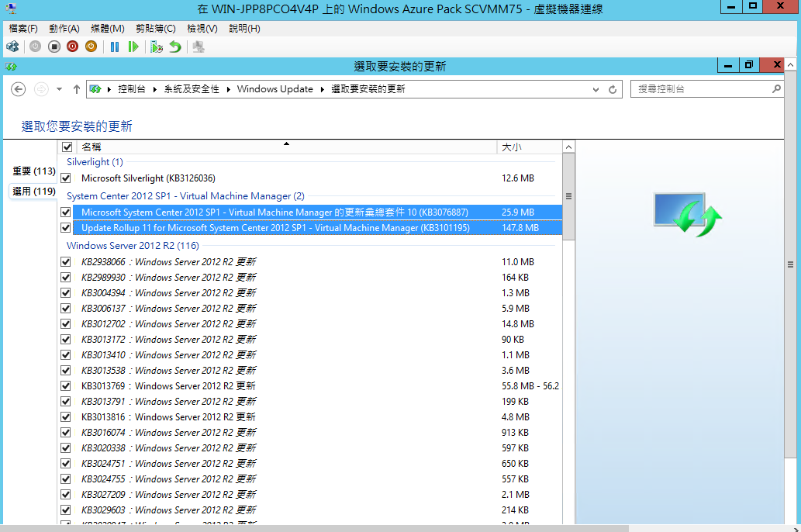Click the red Shut Down icon
This screenshot has width=801, height=532.
click(72, 47)
